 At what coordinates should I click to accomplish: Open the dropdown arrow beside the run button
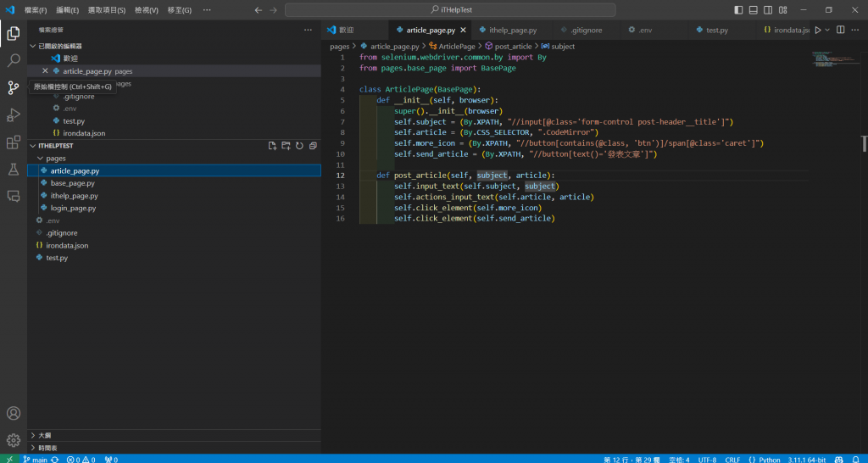tap(828, 30)
